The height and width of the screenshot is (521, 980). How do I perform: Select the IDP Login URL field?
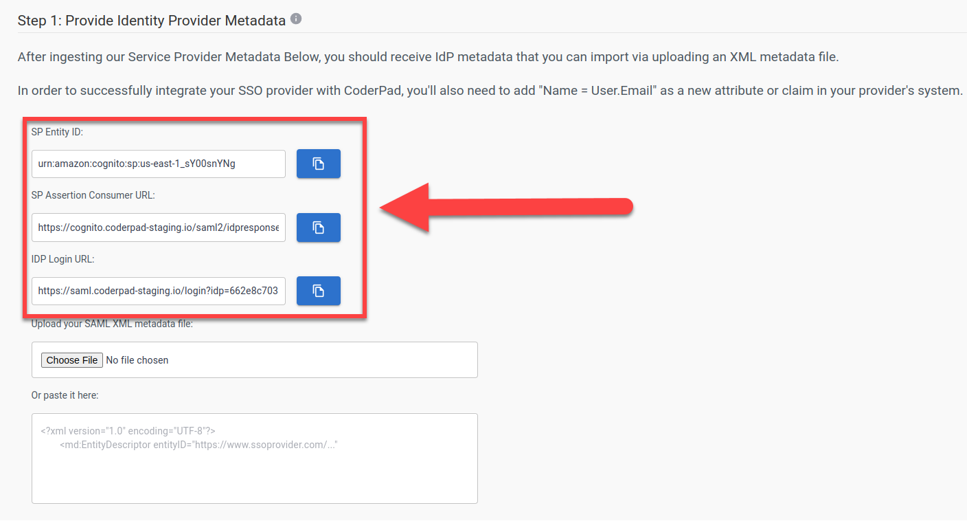click(x=158, y=291)
